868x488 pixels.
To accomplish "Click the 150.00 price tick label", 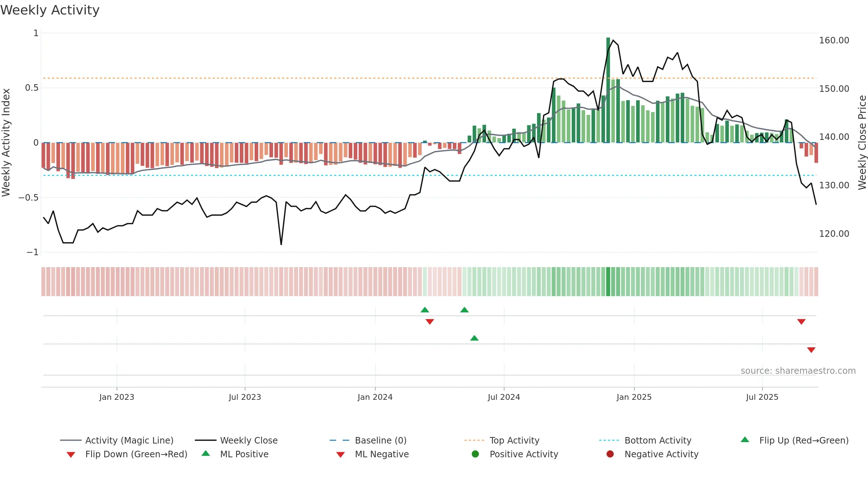I will point(834,89).
